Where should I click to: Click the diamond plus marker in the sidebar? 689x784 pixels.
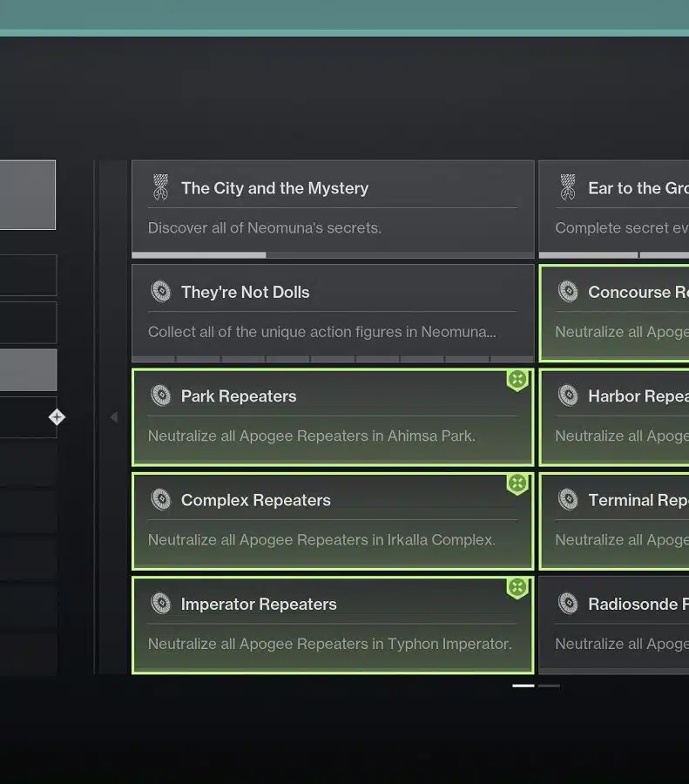pyautogui.click(x=57, y=417)
